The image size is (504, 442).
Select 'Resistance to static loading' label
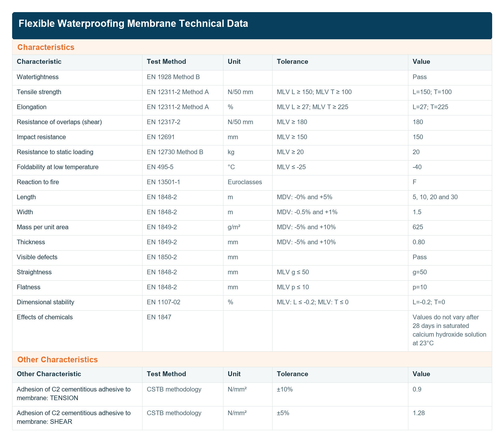[55, 152]
